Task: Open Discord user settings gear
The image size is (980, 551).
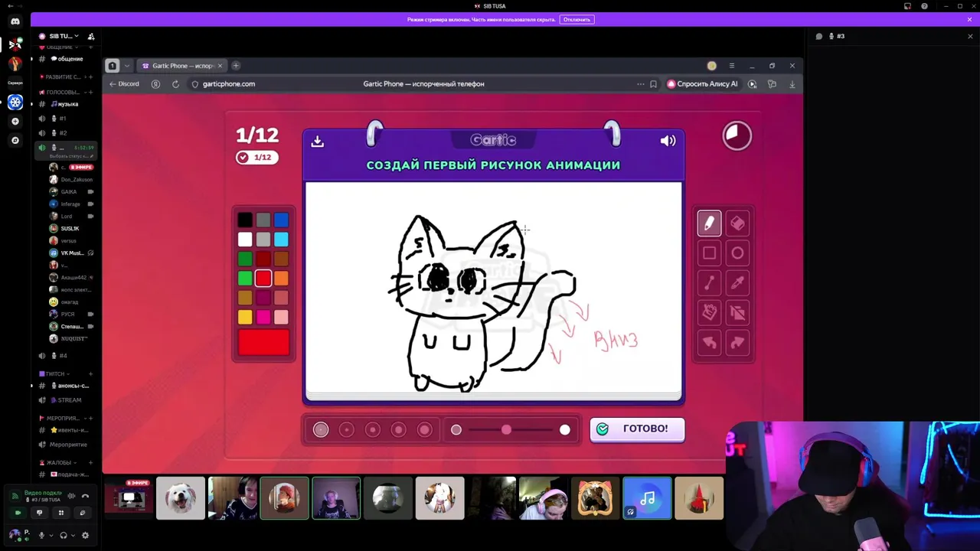Action: [85, 536]
